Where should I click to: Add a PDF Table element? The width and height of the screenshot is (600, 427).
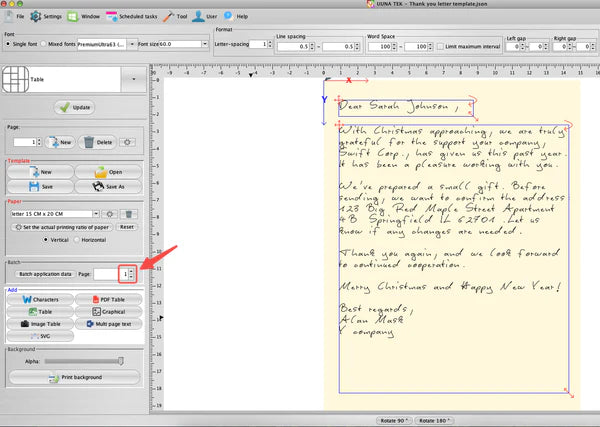click(x=107, y=299)
